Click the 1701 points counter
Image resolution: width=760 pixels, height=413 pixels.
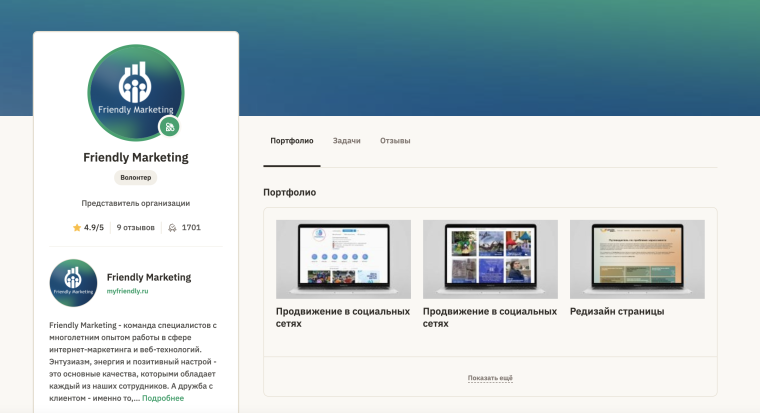coord(191,228)
